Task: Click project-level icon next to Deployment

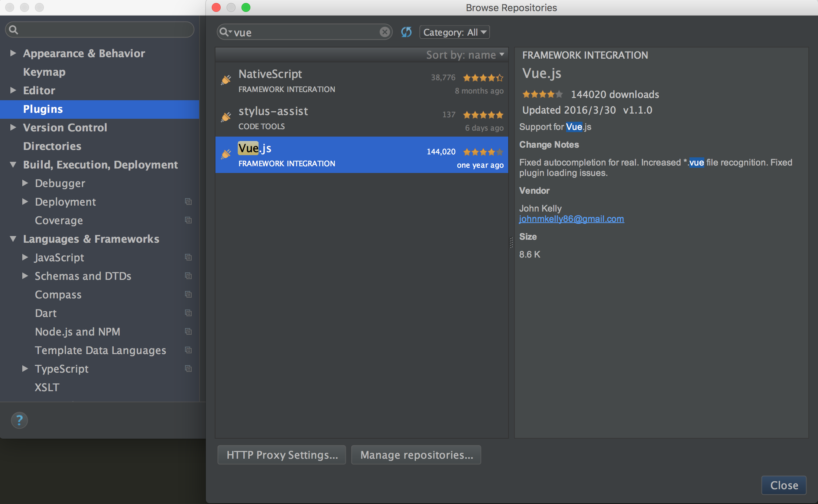Action: pos(188,202)
